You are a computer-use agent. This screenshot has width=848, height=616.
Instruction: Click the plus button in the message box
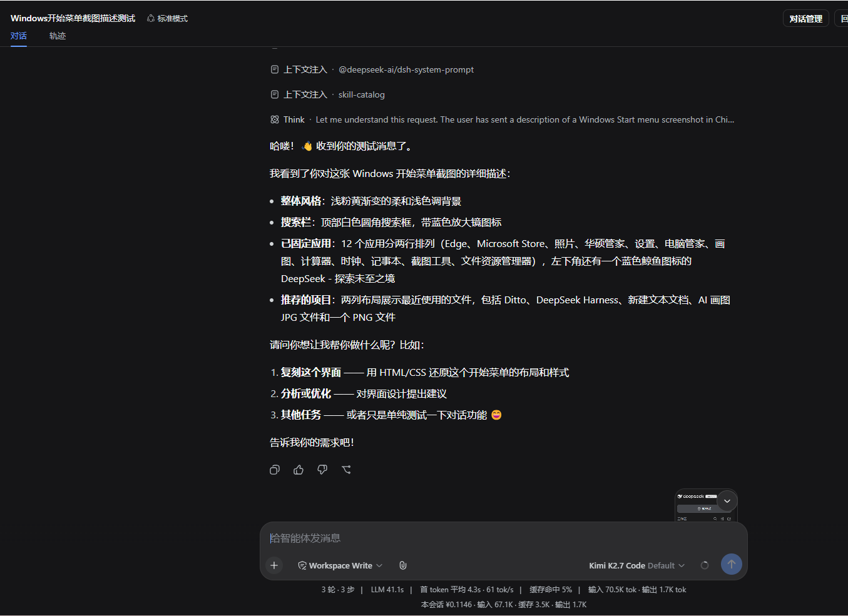click(274, 565)
